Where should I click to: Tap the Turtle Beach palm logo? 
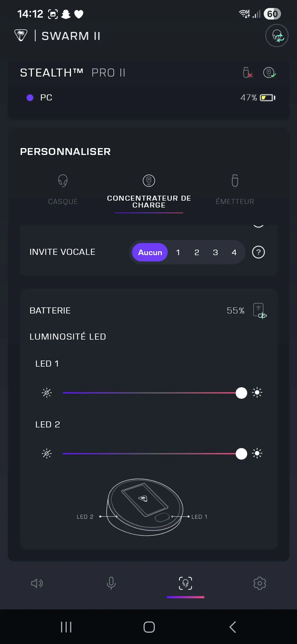(21, 36)
